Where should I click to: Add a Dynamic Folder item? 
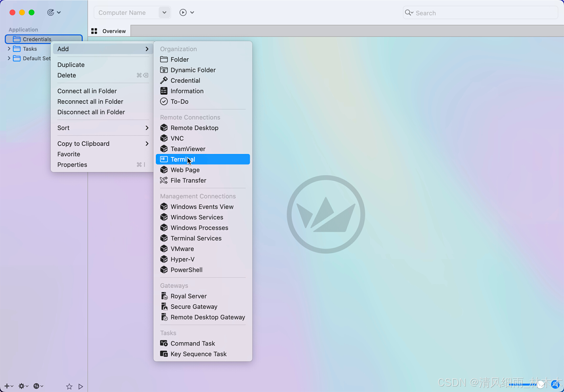click(203, 70)
